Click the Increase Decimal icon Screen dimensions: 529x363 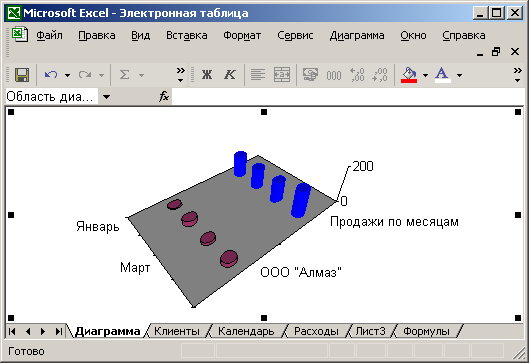coord(357,75)
